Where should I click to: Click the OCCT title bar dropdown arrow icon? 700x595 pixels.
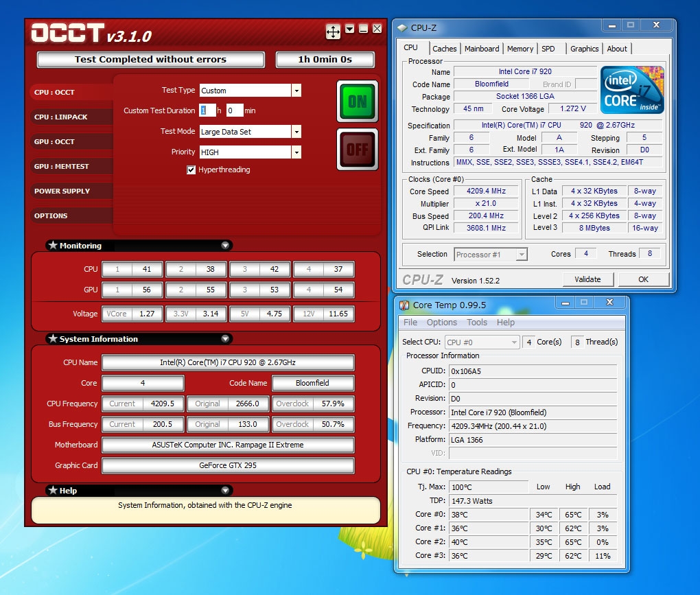pyautogui.click(x=350, y=29)
